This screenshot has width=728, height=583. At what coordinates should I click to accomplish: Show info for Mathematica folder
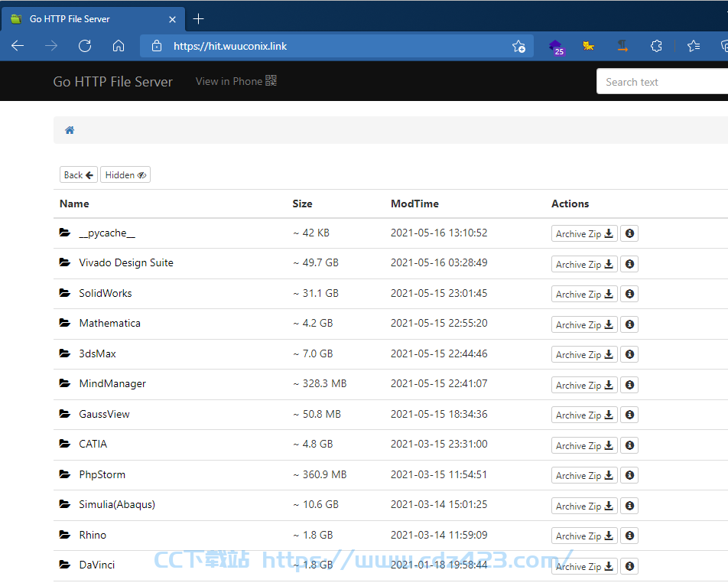pyautogui.click(x=629, y=324)
